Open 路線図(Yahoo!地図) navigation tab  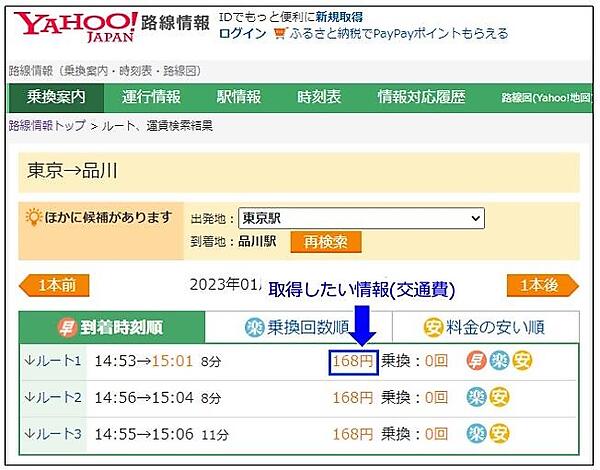coord(547,98)
